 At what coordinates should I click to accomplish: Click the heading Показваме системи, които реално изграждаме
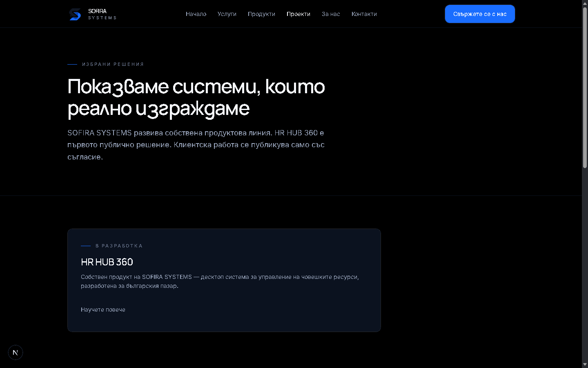[x=196, y=97]
